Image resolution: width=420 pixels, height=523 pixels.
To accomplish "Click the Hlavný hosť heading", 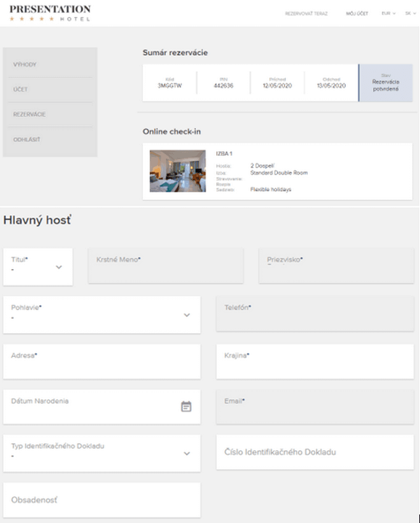I will click(x=37, y=221).
